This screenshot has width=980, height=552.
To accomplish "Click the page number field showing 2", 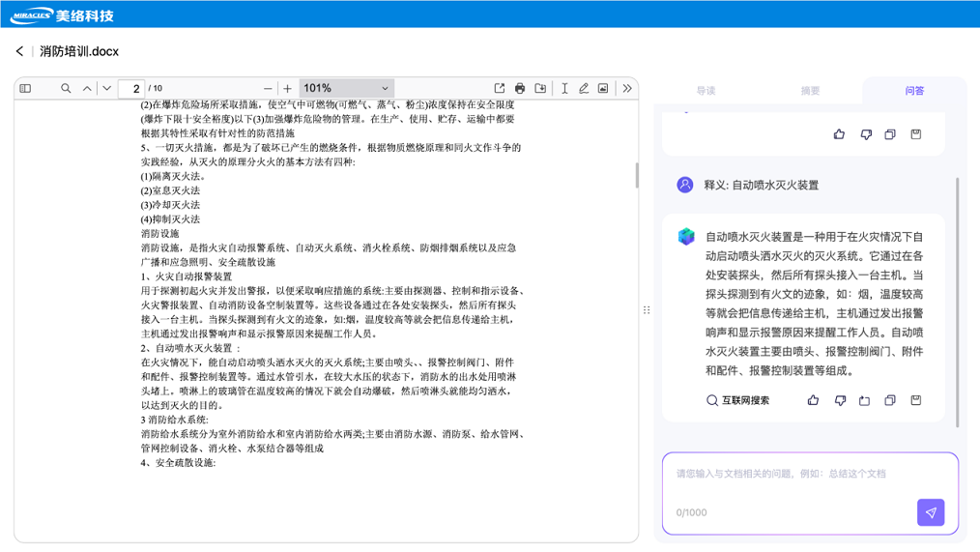I will (x=132, y=88).
